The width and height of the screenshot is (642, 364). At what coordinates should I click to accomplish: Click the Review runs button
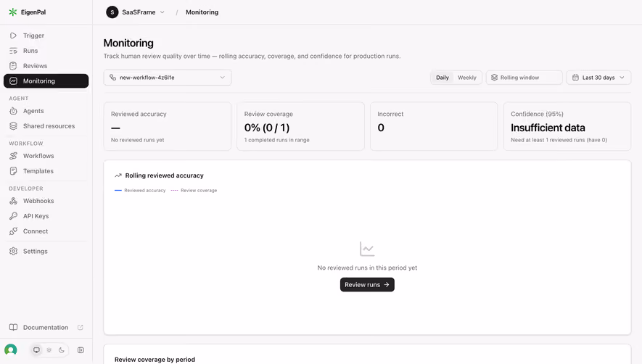tap(367, 284)
